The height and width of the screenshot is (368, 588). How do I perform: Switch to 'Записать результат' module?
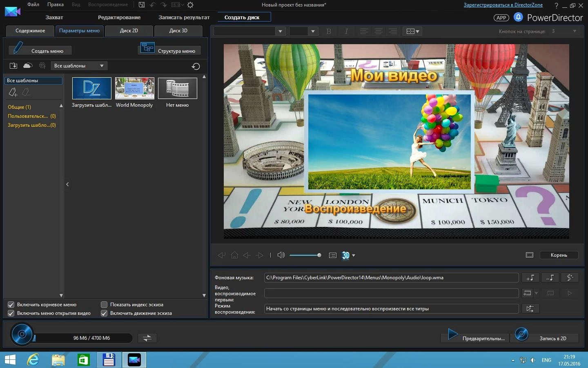(x=184, y=18)
